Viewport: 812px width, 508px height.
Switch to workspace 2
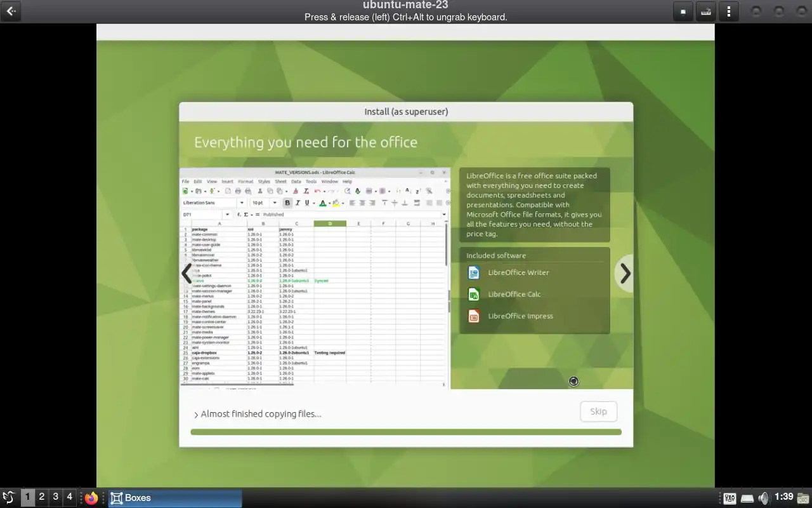41,497
